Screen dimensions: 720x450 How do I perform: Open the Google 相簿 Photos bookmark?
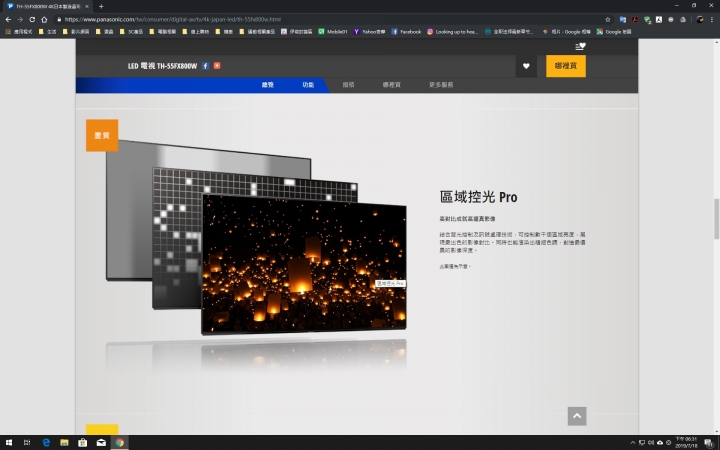coord(566,32)
